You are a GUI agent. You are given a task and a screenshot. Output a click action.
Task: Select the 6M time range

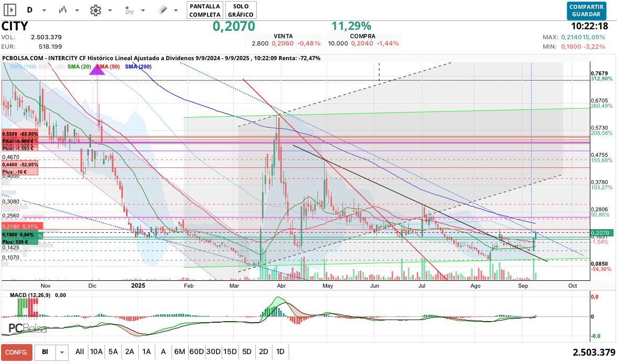tap(179, 352)
